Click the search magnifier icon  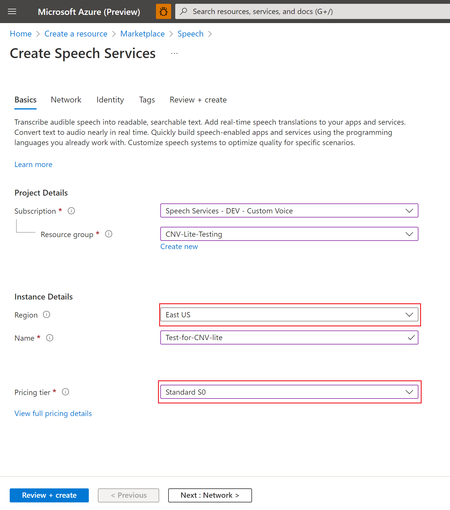pyautogui.click(x=184, y=11)
